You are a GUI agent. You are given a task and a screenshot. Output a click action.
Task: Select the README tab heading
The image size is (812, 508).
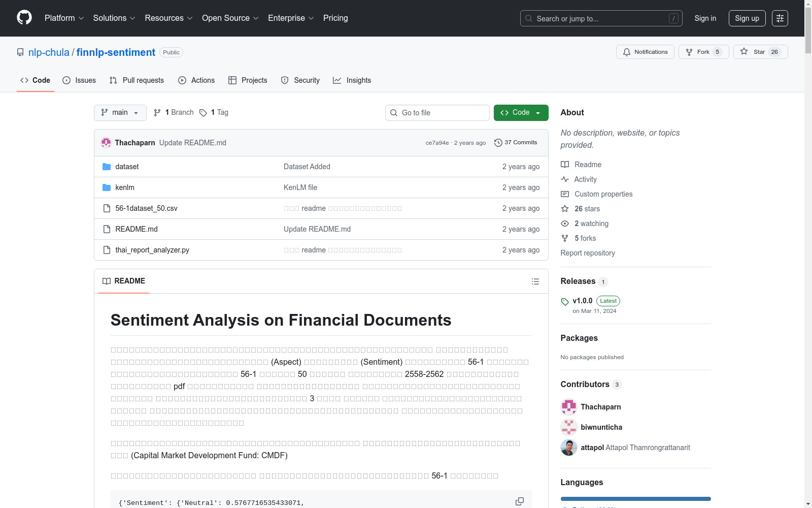pos(124,281)
